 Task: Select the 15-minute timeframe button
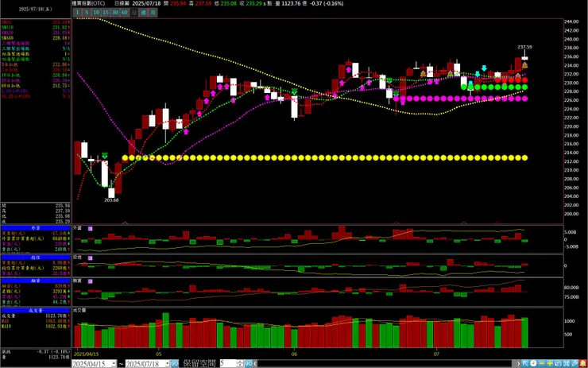click(106, 13)
